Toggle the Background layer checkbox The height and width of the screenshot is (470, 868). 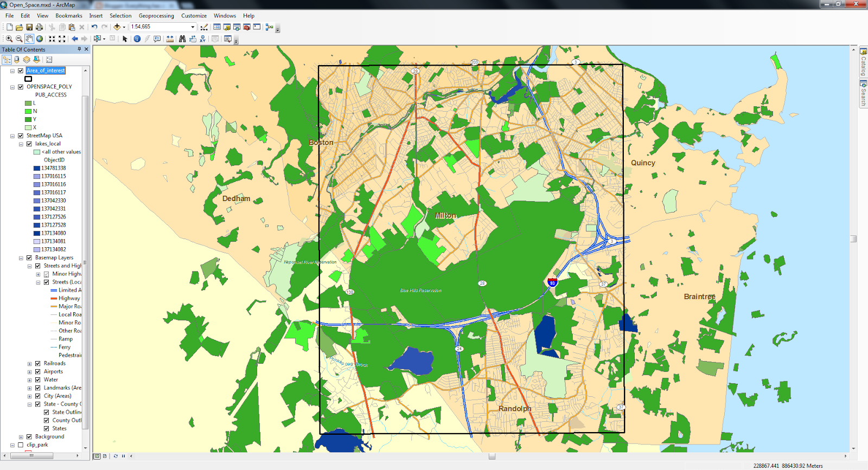point(29,436)
